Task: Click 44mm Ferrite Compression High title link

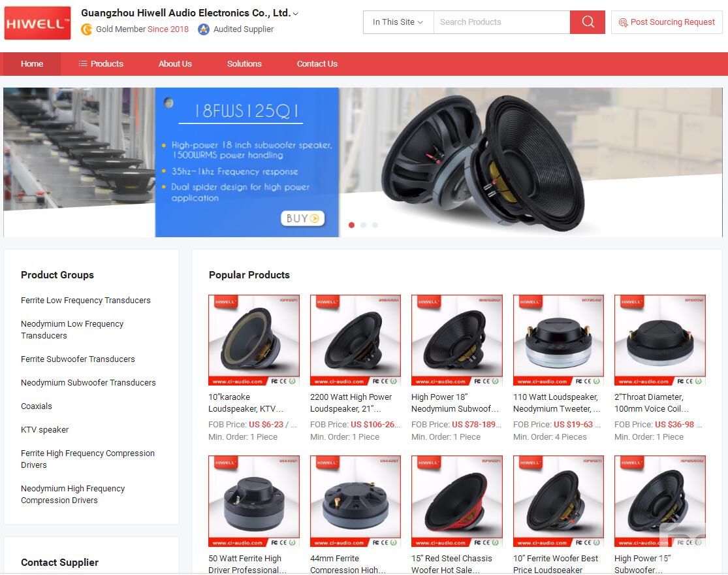Action: (x=348, y=564)
